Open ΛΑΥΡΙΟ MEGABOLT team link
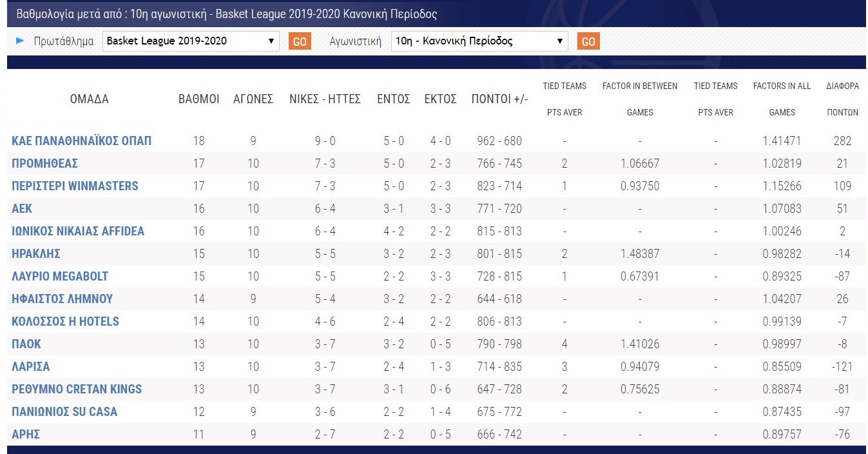Viewport: 868px width, 454px height. (x=60, y=276)
